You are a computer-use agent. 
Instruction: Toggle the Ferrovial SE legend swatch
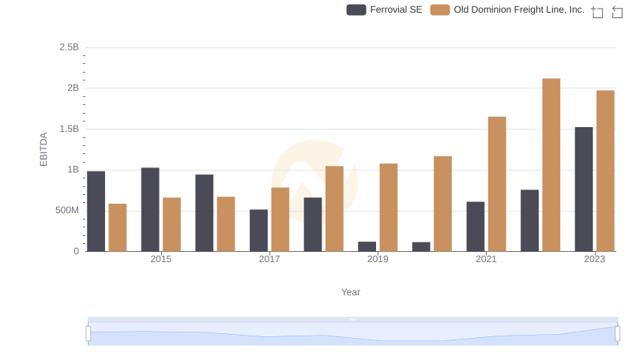click(356, 10)
